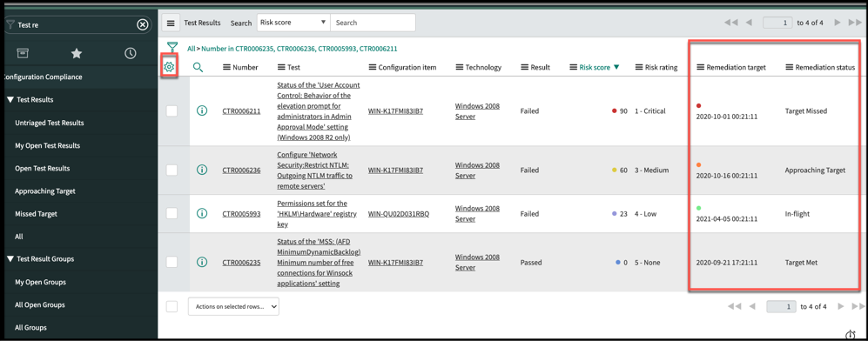Open the All Applications archive tab
Screen dimensions: 868x341
(x=23, y=53)
